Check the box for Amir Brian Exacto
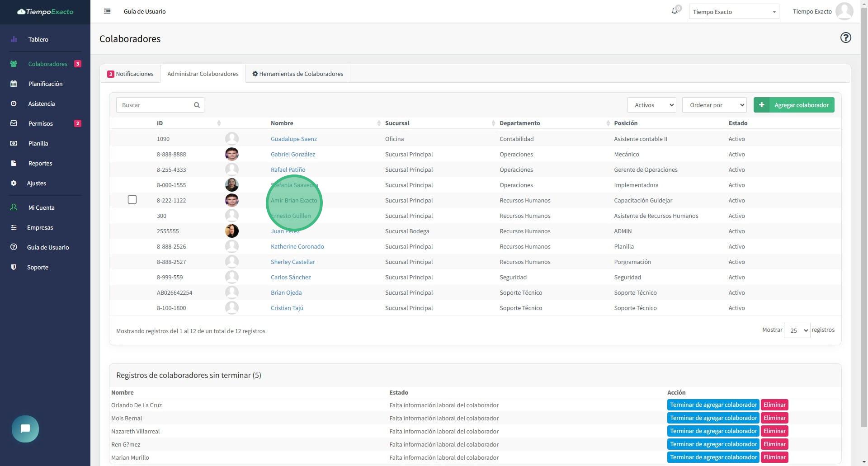Screen dimensions: 868x466 click(132, 200)
